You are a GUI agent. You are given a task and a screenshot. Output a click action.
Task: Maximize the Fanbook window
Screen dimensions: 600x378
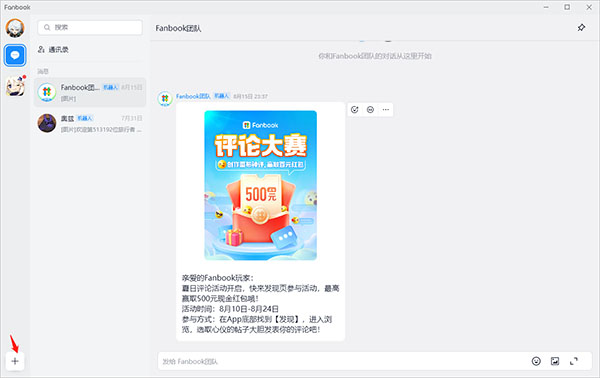point(567,7)
